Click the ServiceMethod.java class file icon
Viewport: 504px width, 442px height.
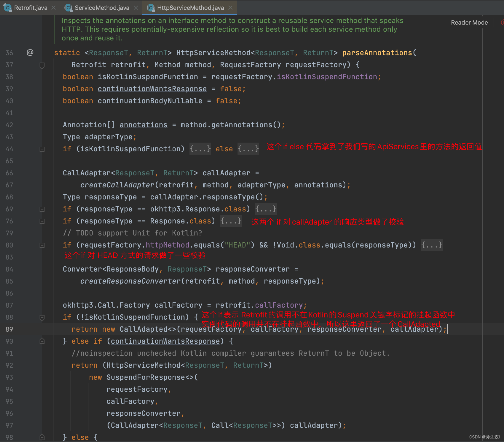click(68, 8)
